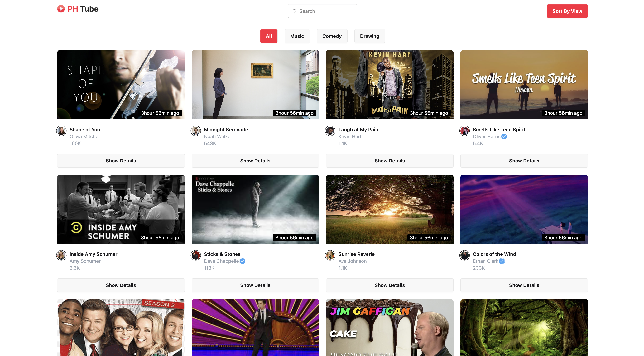Open the Sunrise Reverie sunset thumbnail
644x356 pixels.
[x=390, y=209]
